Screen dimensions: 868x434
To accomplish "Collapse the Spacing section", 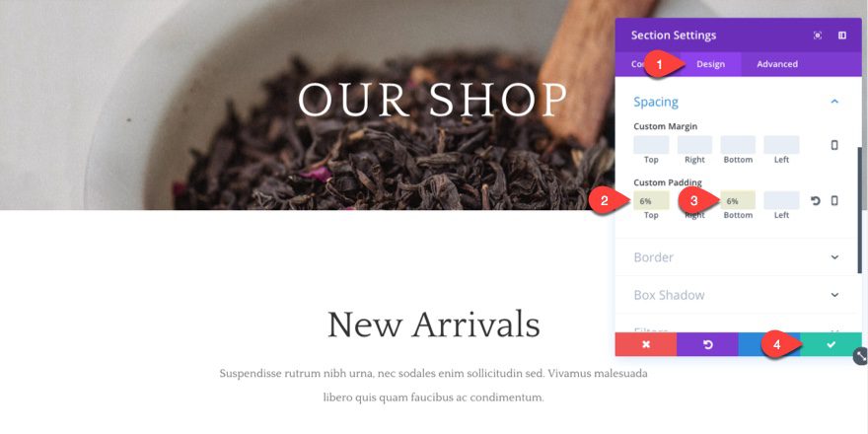I will tap(834, 102).
